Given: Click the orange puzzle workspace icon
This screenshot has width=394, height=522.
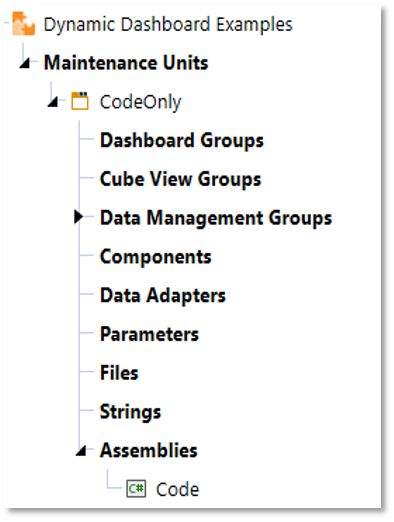Looking at the screenshot, I should pyautogui.click(x=23, y=24).
